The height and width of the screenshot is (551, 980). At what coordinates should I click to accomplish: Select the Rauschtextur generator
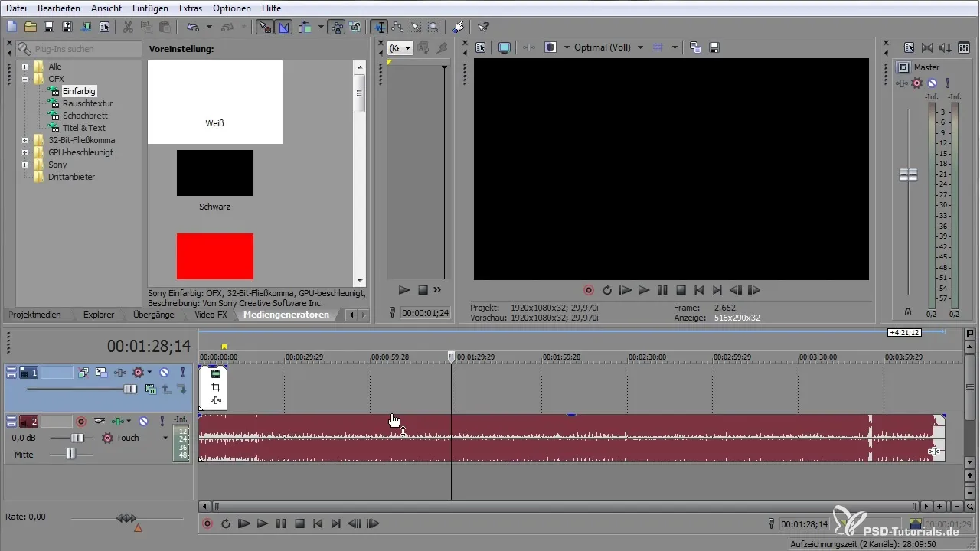click(x=87, y=103)
